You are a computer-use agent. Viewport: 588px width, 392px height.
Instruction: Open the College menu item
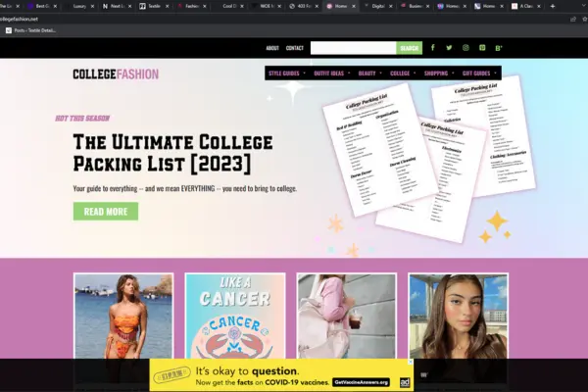point(402,73)
